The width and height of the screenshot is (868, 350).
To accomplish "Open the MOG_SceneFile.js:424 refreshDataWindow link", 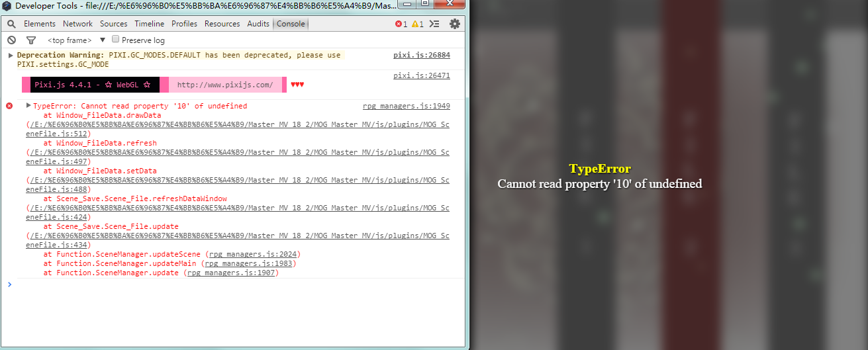I will (x=238, y=212).
